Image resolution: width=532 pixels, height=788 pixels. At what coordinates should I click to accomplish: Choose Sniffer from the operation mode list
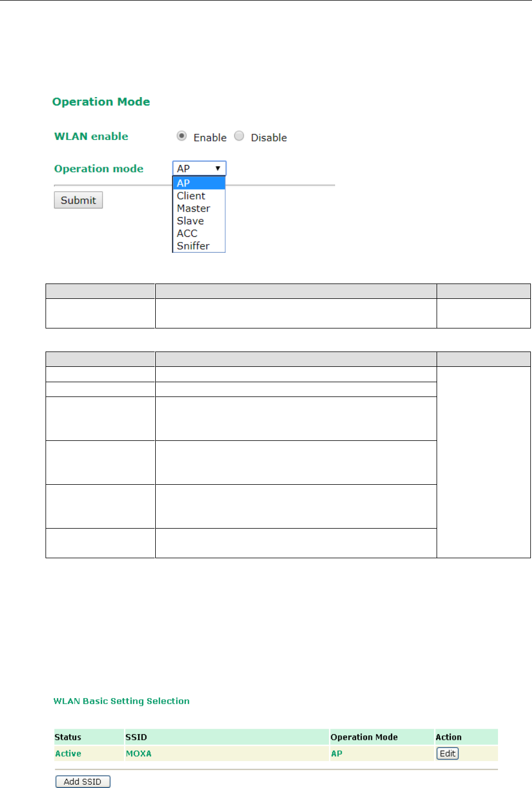click(199, 246)
